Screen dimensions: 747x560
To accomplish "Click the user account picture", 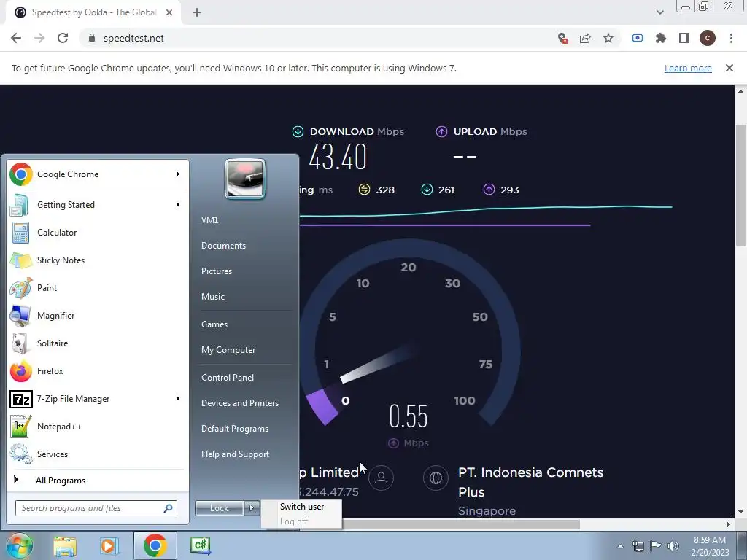I will coord(245,179).
